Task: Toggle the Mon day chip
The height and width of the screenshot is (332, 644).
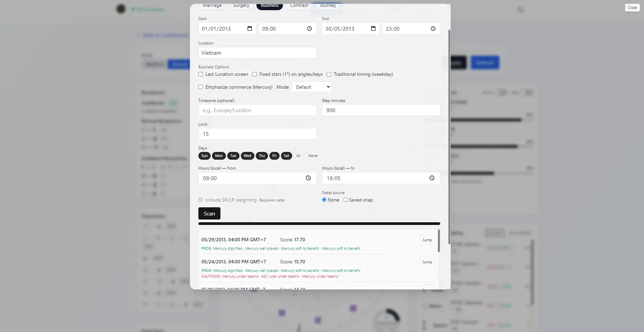Action: (219, 156)
